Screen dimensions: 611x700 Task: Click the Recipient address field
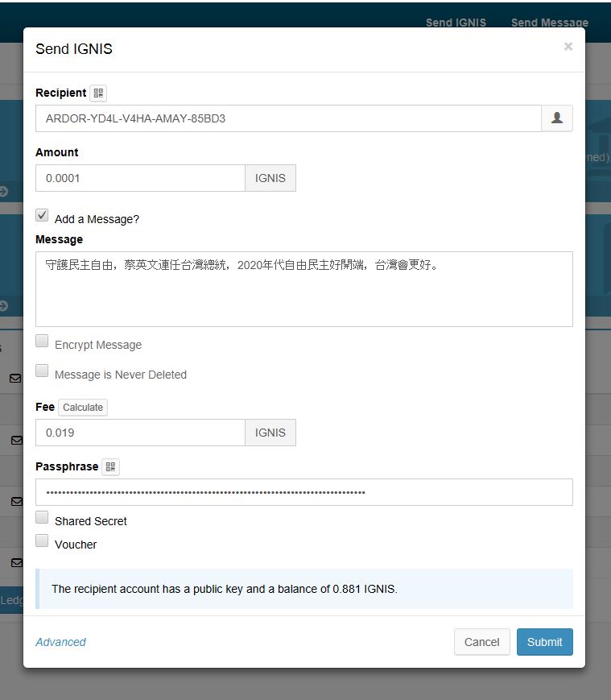tap(287, 118)
